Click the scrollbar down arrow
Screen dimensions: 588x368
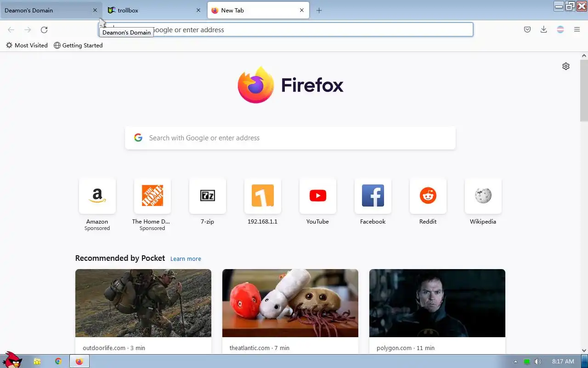coord(584,351)
